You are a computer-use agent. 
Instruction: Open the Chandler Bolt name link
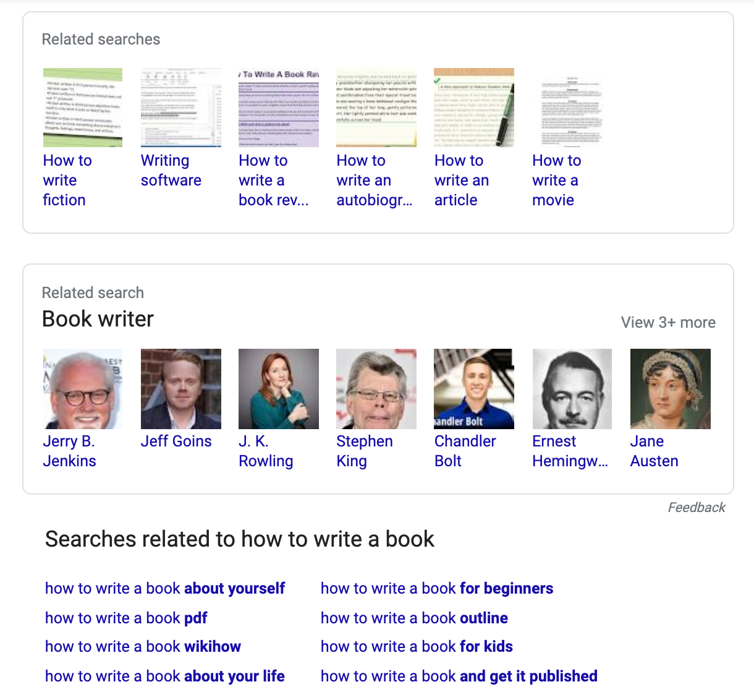click(465, 451)
